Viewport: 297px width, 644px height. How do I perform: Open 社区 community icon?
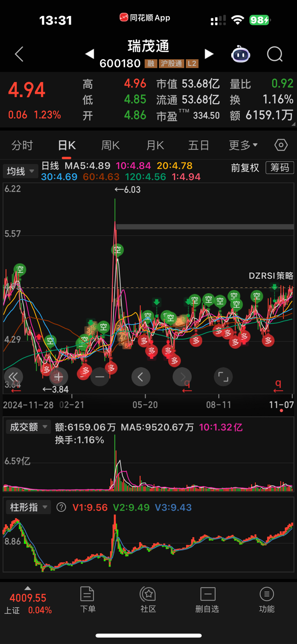click(x=148, y=599)
